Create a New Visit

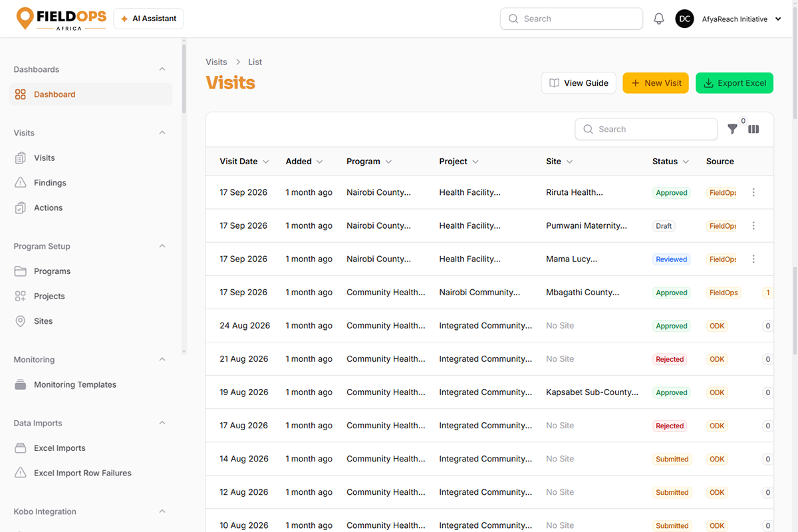click(656, 83)
